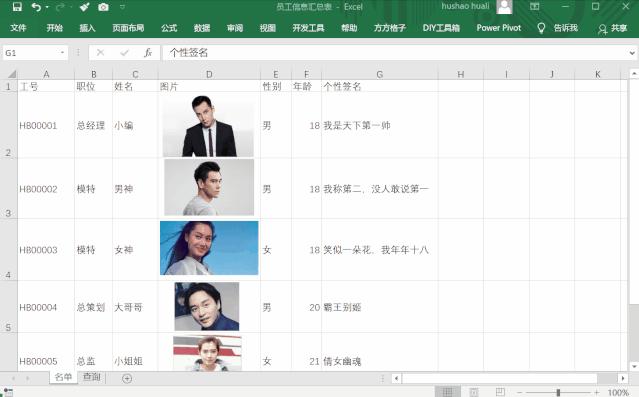Click the Undo arrow icon
This screenshot has width=639, height=397.
(36, 7)
